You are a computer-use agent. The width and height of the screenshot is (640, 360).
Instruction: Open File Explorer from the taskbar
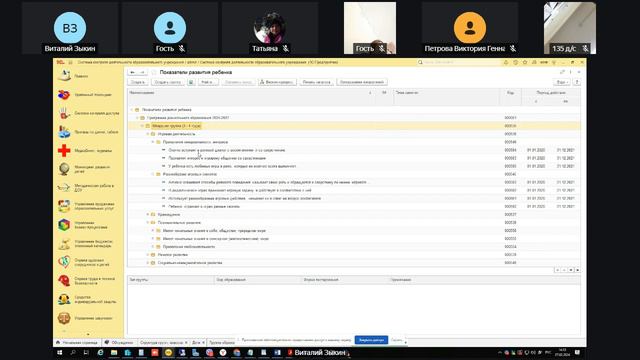(x=114, y=353)
